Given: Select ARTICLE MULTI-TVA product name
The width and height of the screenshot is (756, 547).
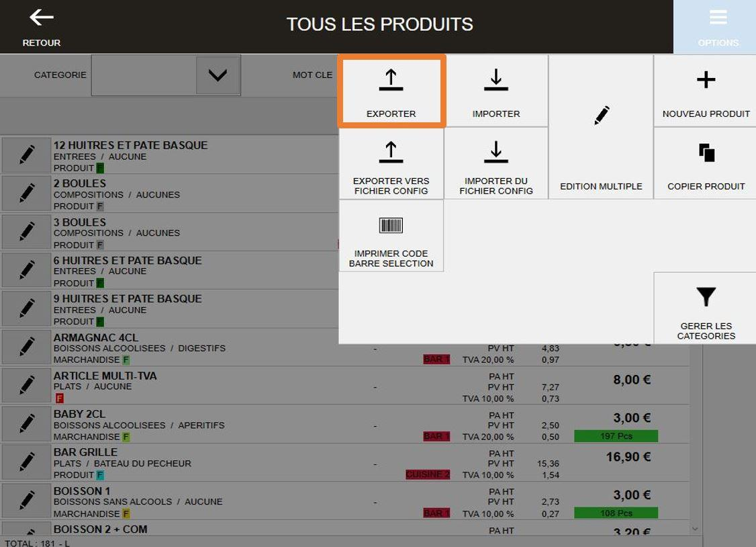Looking at the screenshot, I should click(x=105, y=376).
